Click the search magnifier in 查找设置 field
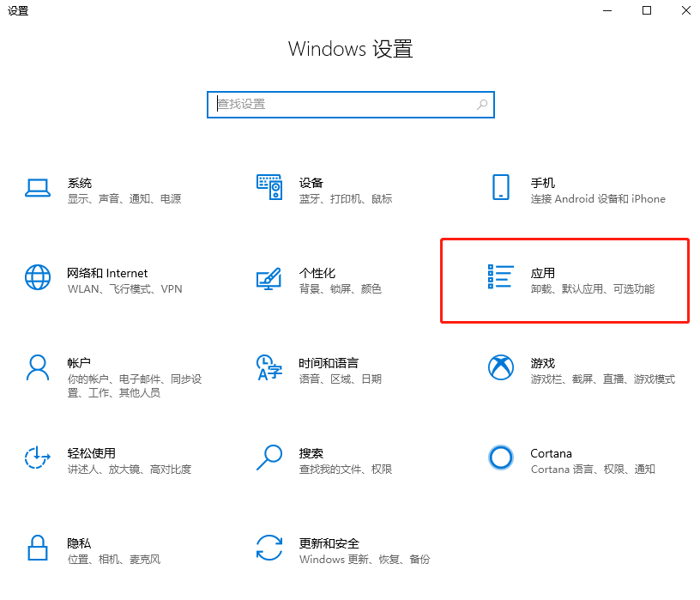700x600 pixels. [x=482, y=104]
